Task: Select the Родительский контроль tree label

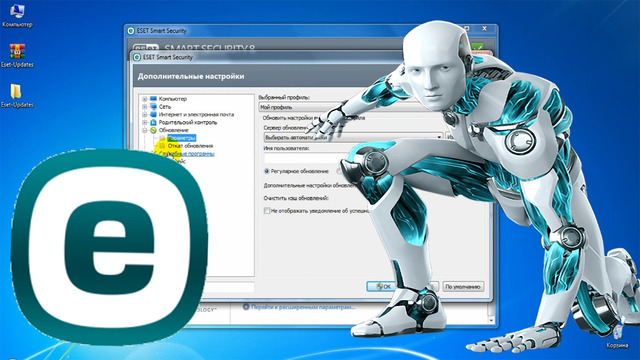Action: coord(188,122)
